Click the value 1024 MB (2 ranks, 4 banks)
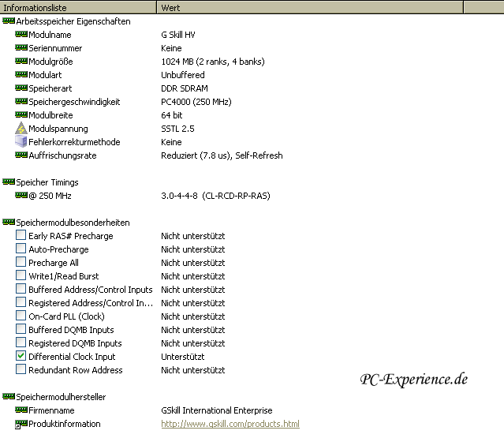Screen dimensions: 504x438 213,62
